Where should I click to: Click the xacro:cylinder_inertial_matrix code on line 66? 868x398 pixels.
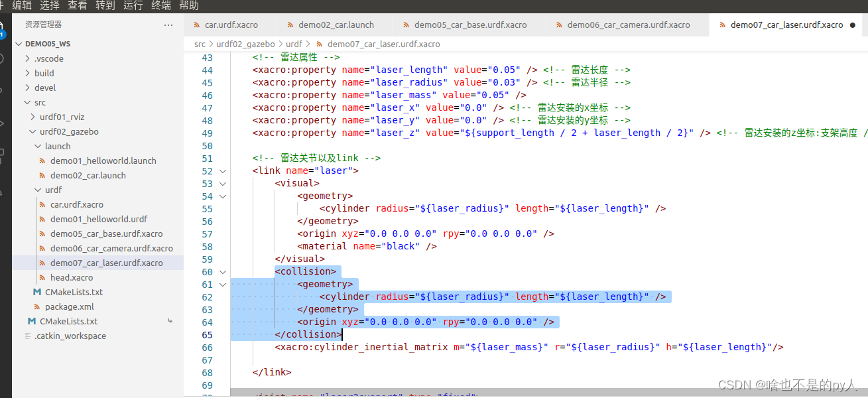click(x=529, y=347)
